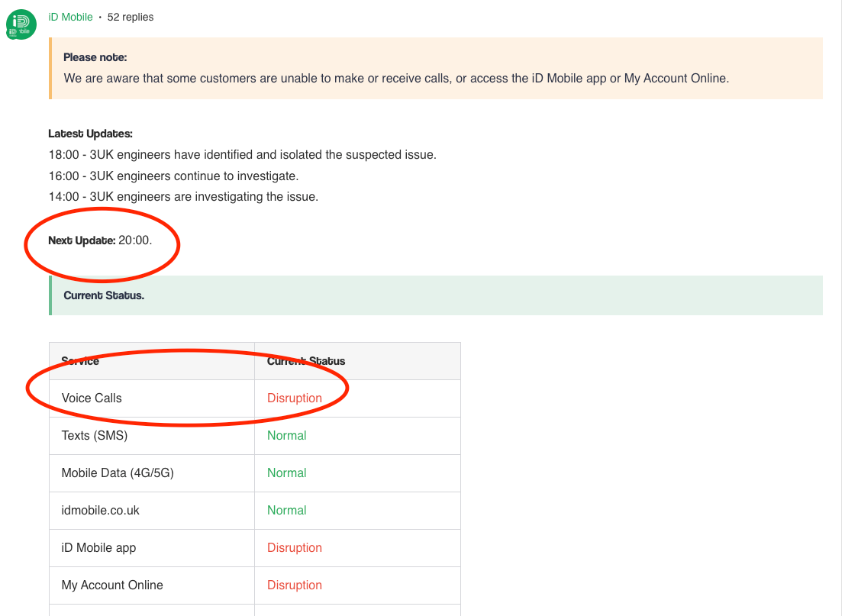This screenshot has height=616, width=858.
Task: Select the Normal status for Texts (SMS)
Action: [x=287, y=435]
